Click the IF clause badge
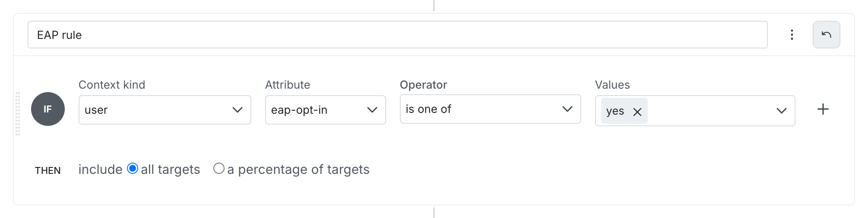Image resolution: width=868 pixels, height=218 pixels. click(48, 109)
